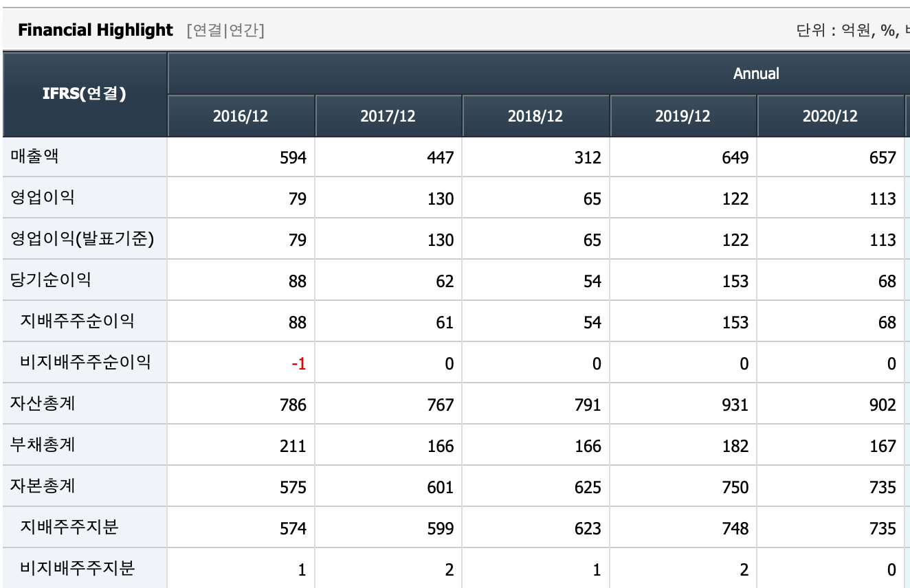Click the 지배주주지분 row label
Screen dimensions: 910x588
[69, 528]
